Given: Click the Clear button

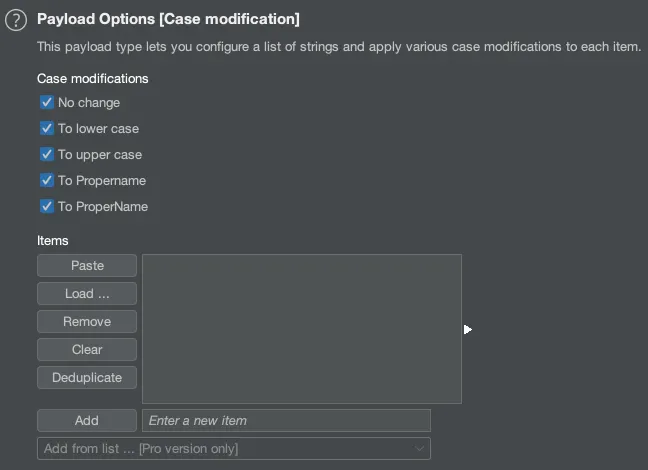Looking at the screenshot, I should pos(87,350).
